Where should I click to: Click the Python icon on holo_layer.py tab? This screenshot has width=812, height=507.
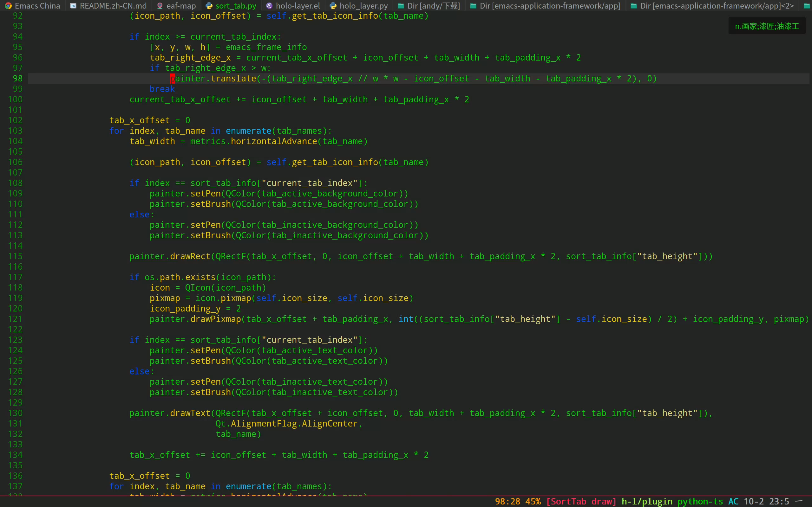(333, 6)
